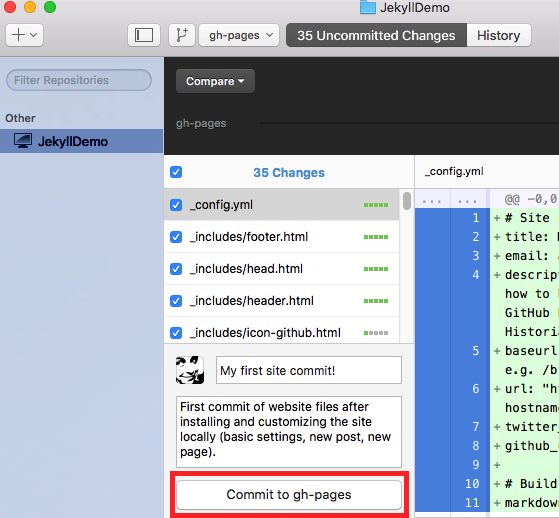Select the _includes/head.html file row
Viewport: 559px width, 518px height.
282,269
